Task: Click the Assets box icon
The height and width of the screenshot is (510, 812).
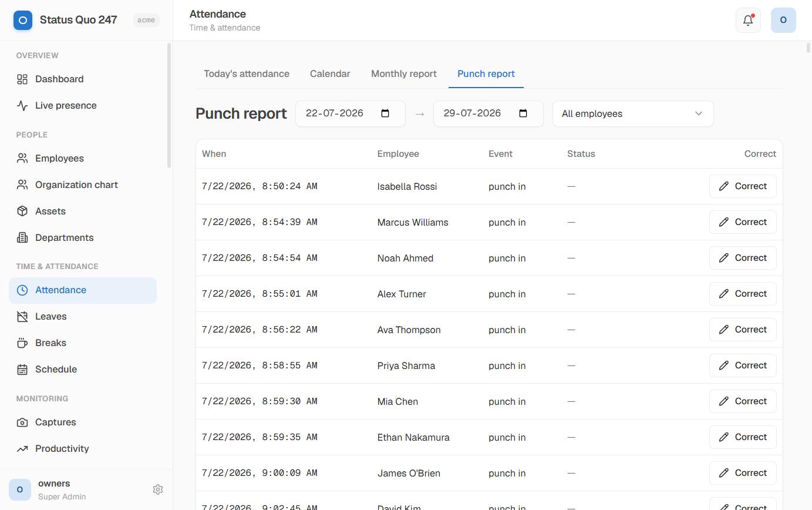Action: tap(22, 211)
